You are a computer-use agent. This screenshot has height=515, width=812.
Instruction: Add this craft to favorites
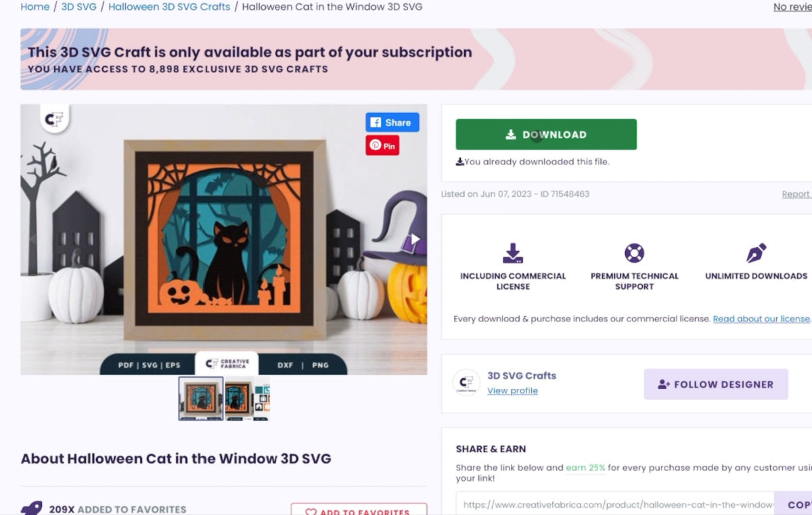pyautogui.click(x=359, y=510)
